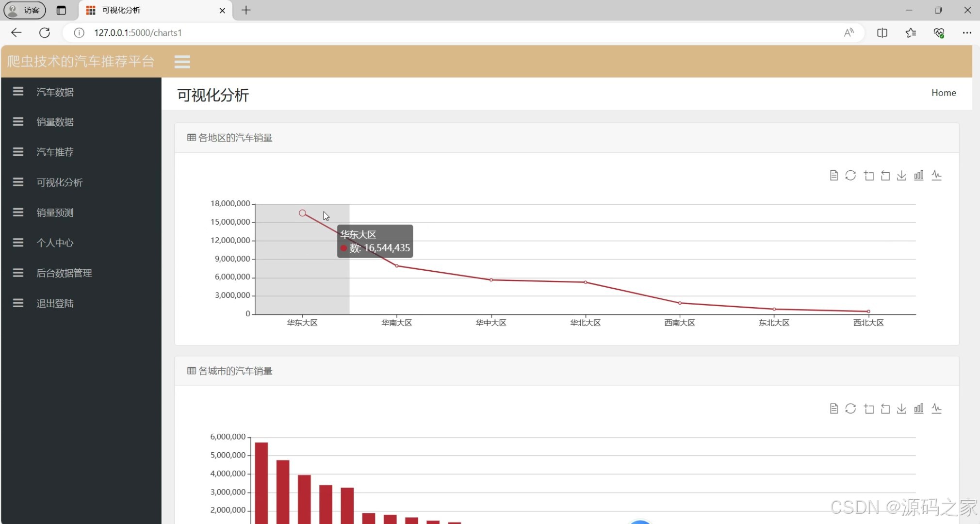
Task: Expand the 后台数据管理 sidebar menu
Action: click(64, 273)
